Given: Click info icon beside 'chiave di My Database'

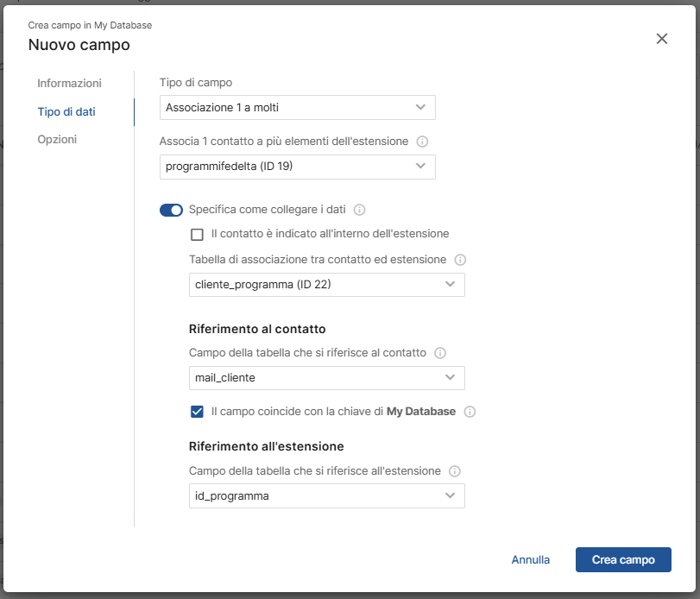Looking at the screenshot, I should 470,412.
